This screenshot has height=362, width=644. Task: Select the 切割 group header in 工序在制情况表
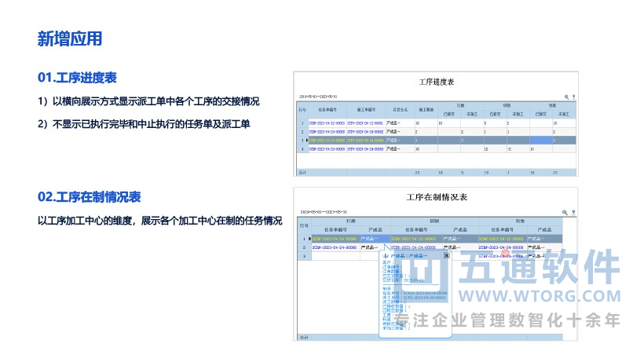(x=434, y=221)
